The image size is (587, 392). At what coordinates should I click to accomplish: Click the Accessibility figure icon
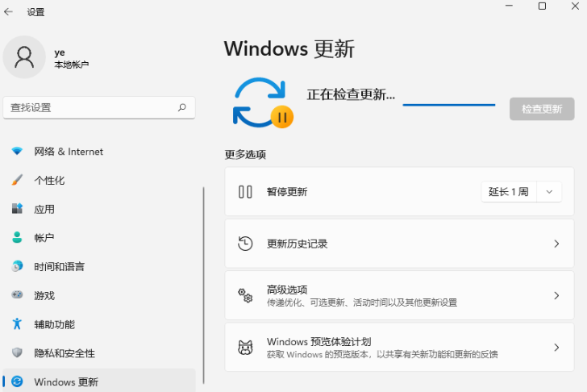pyautogui.click(x=17, y=324)
